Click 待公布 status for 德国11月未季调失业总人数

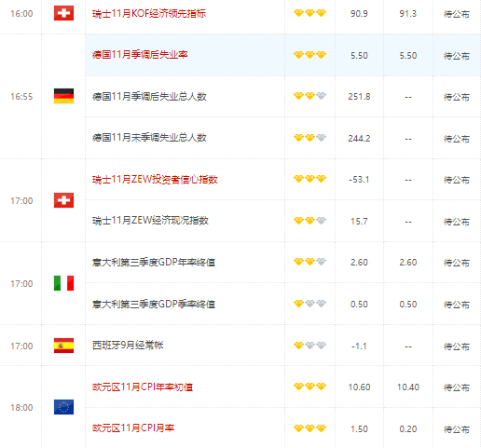pos(457,139)
